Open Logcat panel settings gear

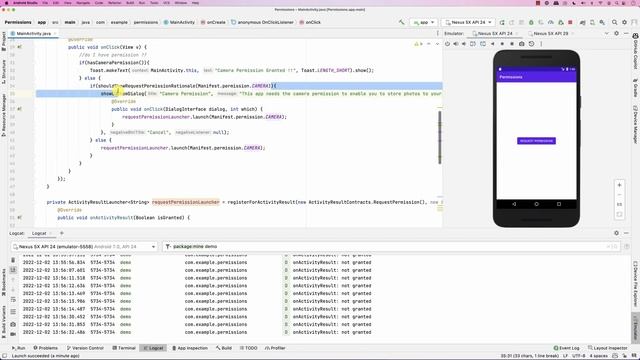pyautogui.click(x=616, y=233)
